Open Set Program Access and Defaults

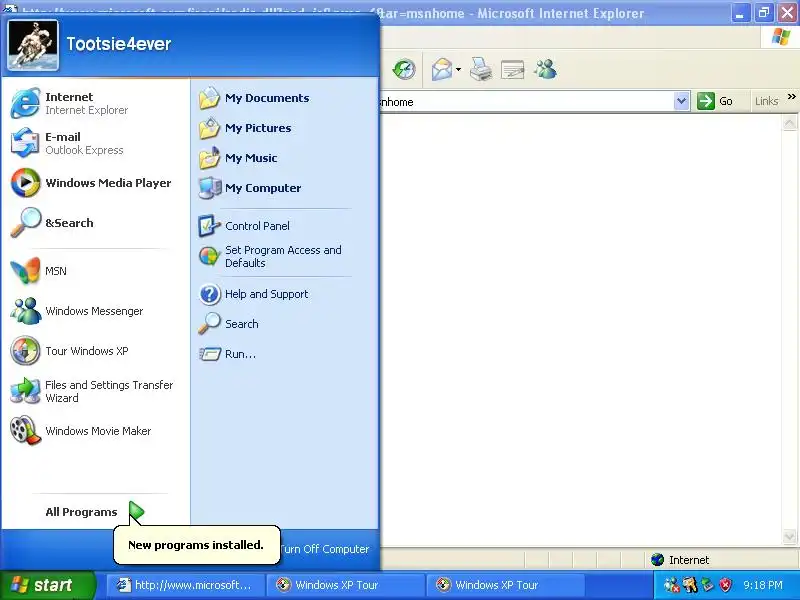click(x=283, y=257)
